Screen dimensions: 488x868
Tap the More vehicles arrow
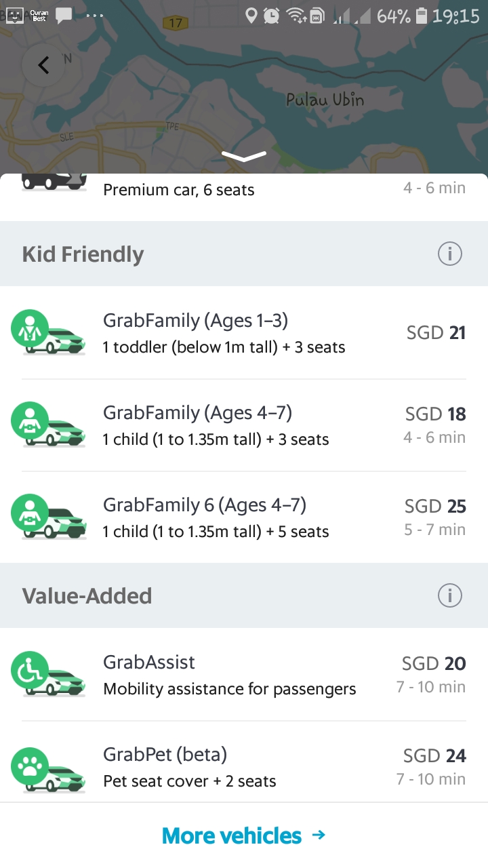click(319, 835)
